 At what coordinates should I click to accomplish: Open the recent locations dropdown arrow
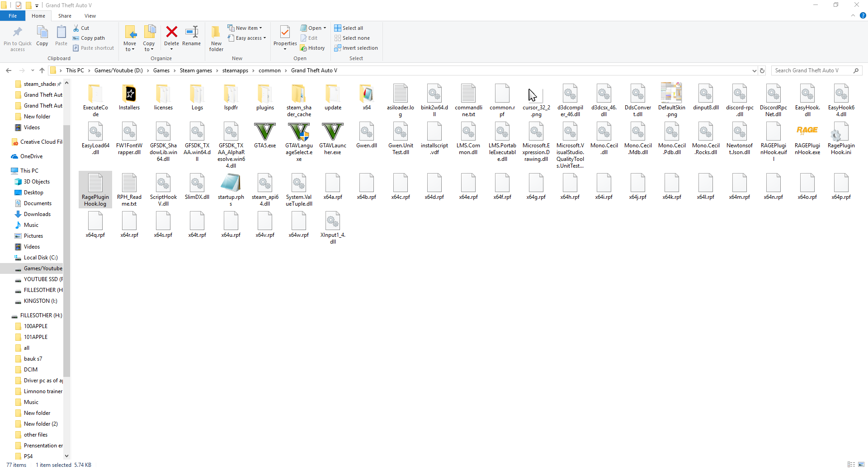pos(33,70)
